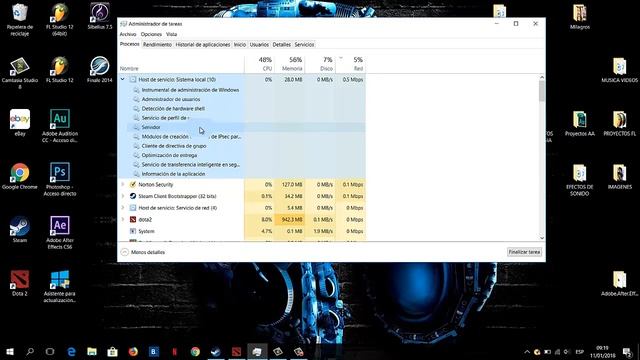
Task: Click the process list scroll down arrow
Action: [x=542, y=238]
